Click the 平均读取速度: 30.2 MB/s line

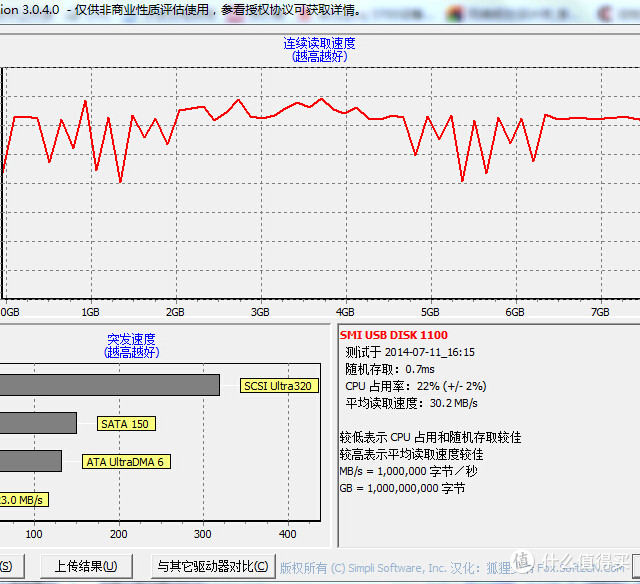coord(411,403)
